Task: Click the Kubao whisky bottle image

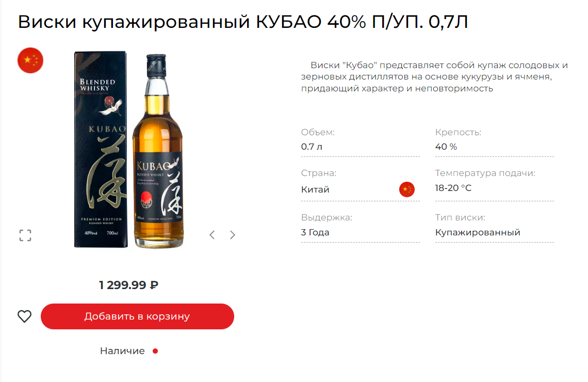Action: [x=158, y=151]
